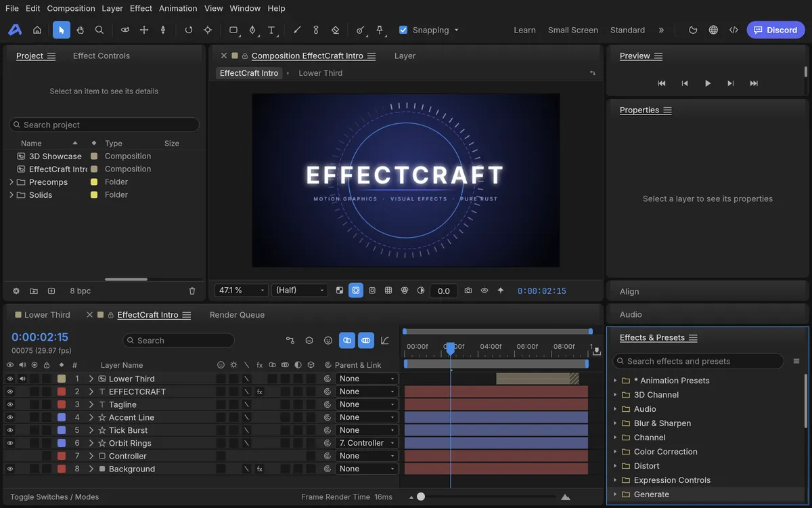Screen dimensions: 812x508
Task: Click the grid overlay icon in viewer
Action: pos(388,291)
